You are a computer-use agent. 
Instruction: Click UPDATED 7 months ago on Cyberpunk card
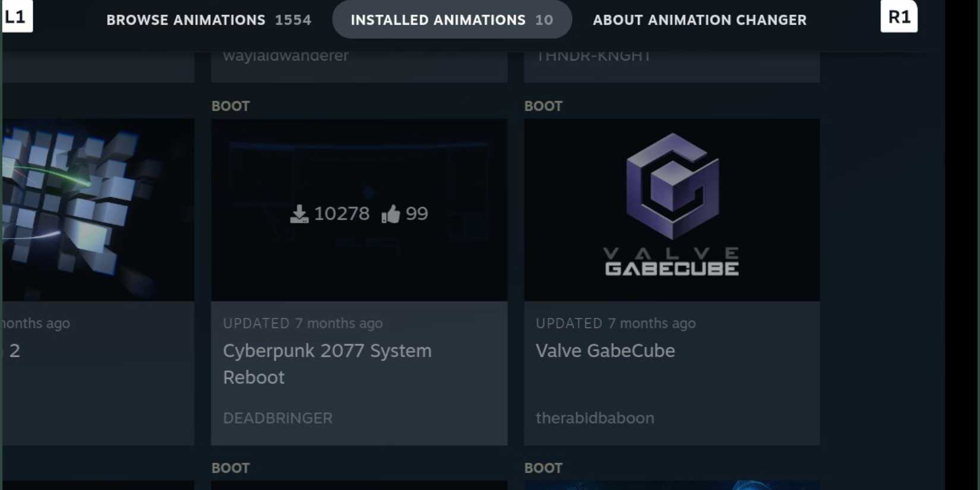click(x=303, y=323)
